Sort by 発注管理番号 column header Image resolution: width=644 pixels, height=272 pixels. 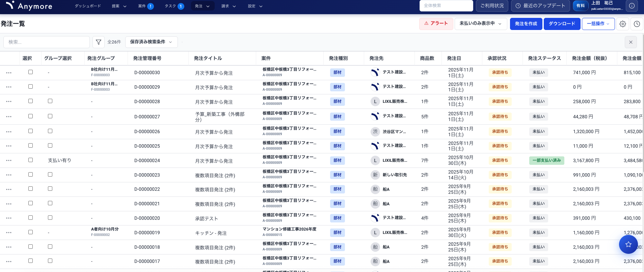[147, 58]
